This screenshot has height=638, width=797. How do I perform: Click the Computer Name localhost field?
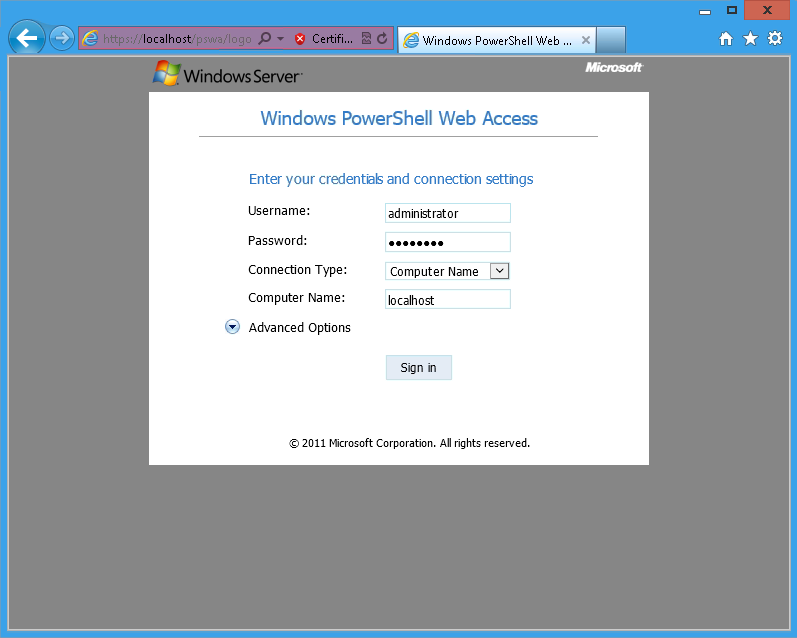pos(448,299)
